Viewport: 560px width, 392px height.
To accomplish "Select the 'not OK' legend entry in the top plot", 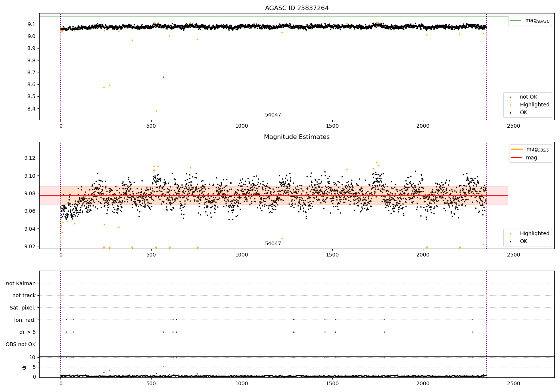I will pos(528,97).
